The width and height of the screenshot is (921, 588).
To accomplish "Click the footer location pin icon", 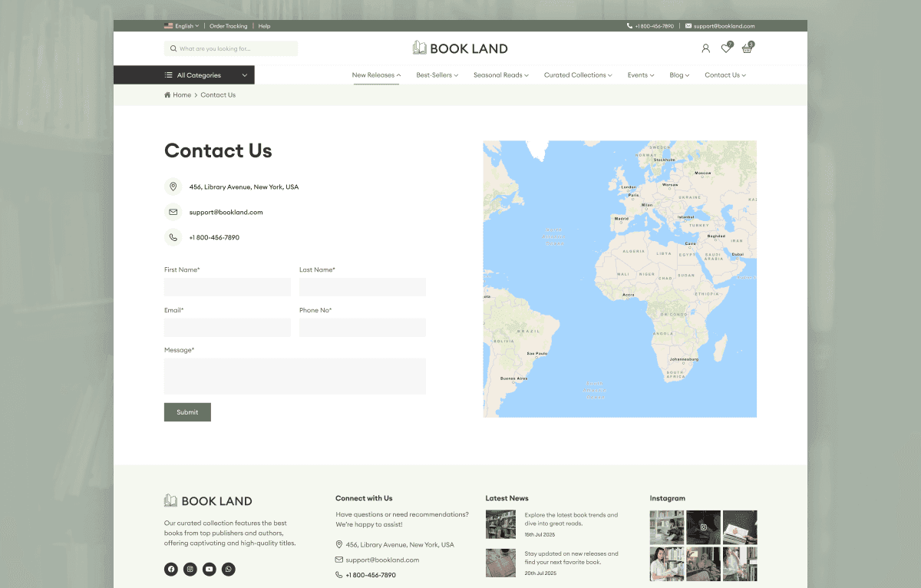I will [339, 544].
